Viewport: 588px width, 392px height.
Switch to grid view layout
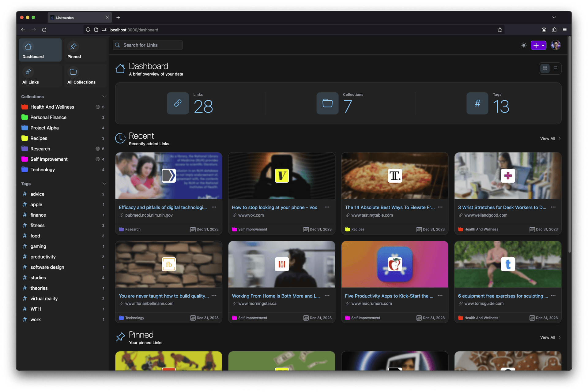pyautogui.click(x=545, y=68)
